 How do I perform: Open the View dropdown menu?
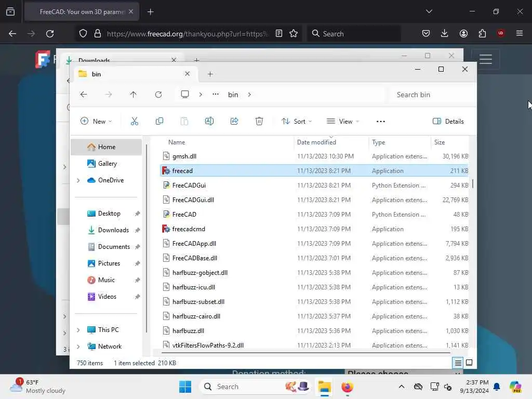coord(343,122)
